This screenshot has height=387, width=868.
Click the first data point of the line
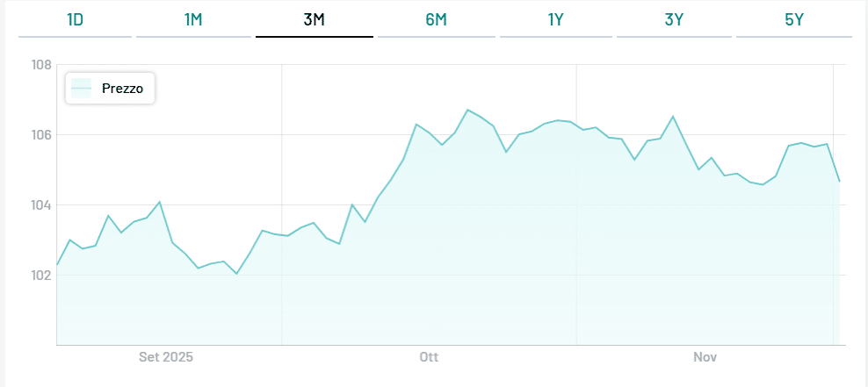click(57, 265)
